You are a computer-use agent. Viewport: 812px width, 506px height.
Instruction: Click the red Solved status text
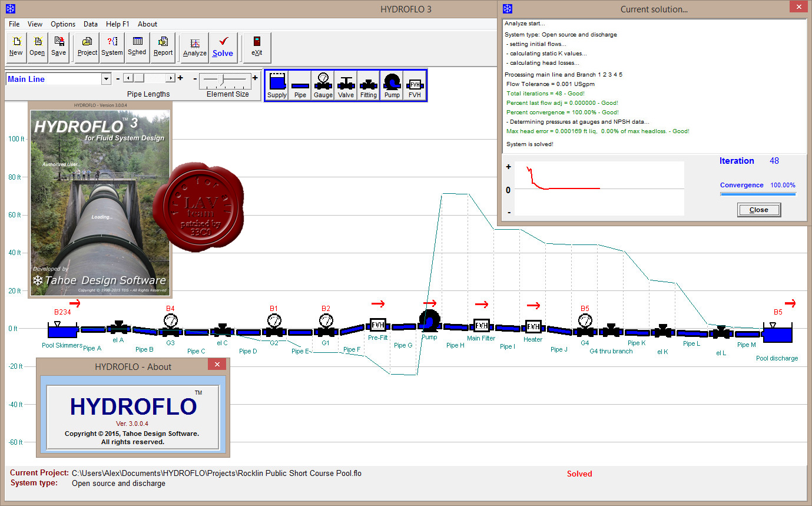pos(579,474)
